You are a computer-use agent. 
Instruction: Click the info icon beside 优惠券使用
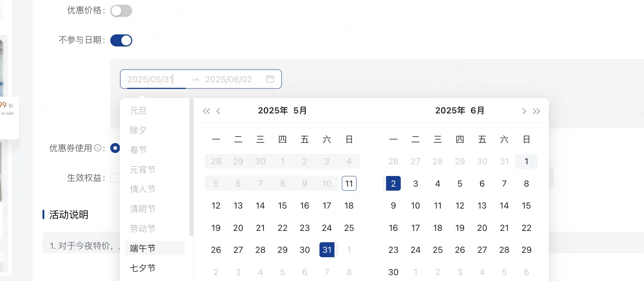pos(98,148)
